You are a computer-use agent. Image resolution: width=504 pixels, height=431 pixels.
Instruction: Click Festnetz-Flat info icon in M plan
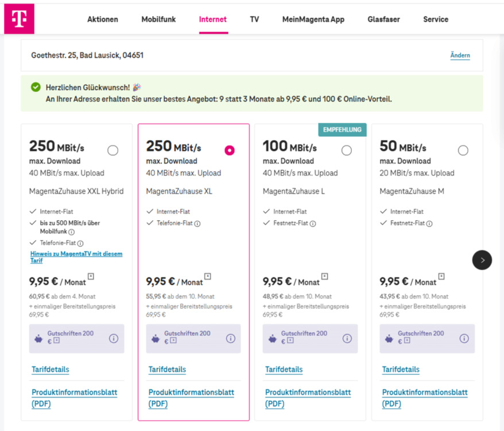pyautogui.click(x=429, y=224)
